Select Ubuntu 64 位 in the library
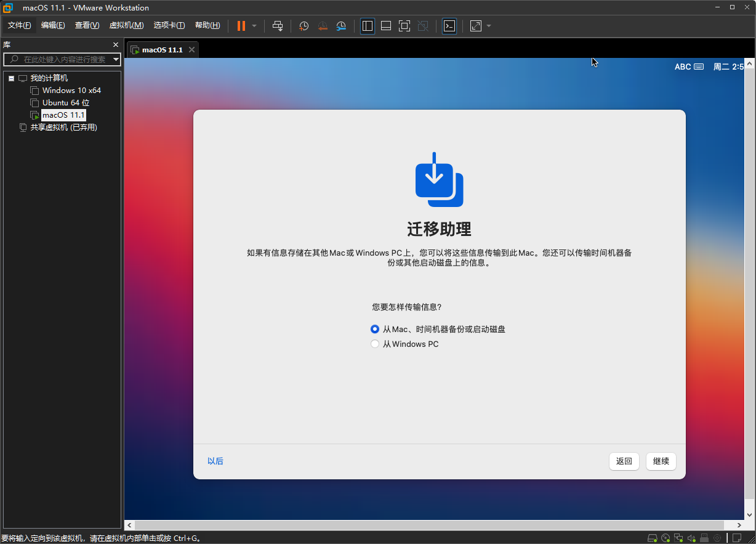 tap(66, 103)
